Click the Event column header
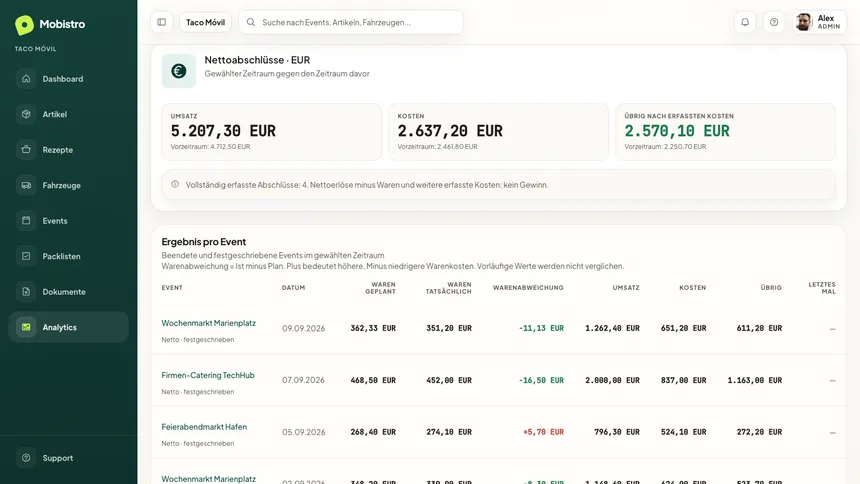The image size is (860, 484). click(172, 288)
